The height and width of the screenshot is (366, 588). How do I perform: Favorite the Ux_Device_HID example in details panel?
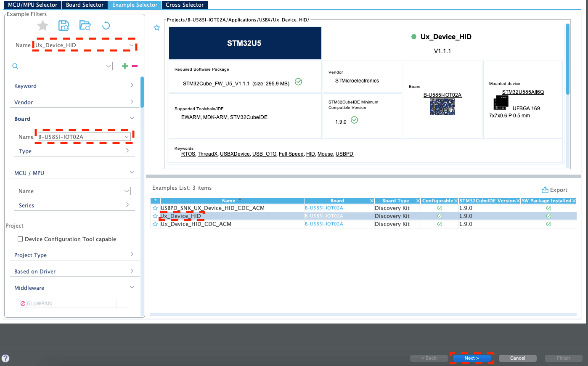(x=157, y=28)
